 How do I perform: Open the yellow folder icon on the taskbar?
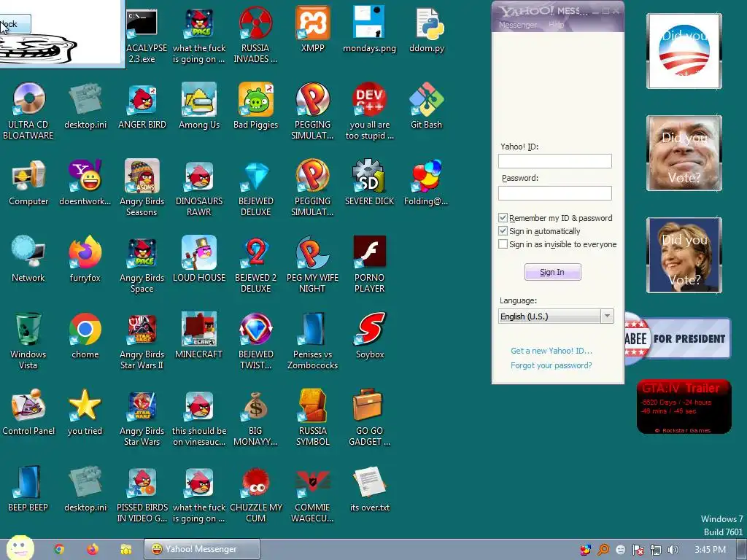pyautogui.click(x=125, y=550)
